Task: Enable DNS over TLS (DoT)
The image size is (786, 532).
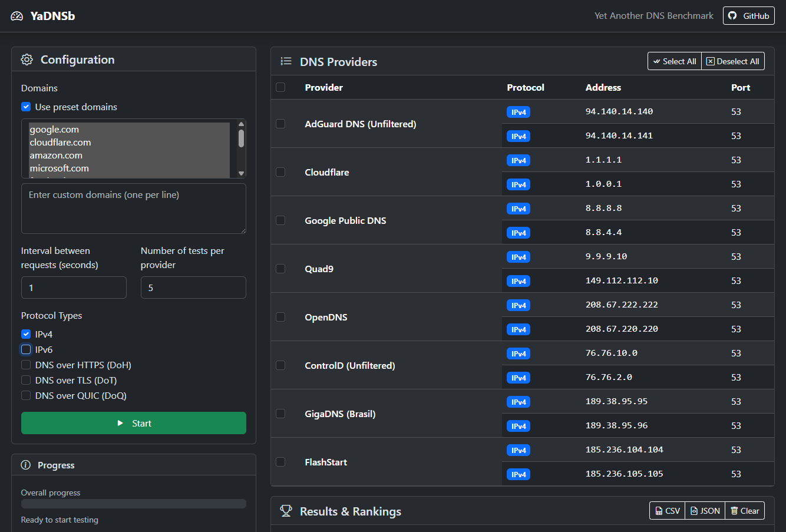Action: [x=26, y=380]
